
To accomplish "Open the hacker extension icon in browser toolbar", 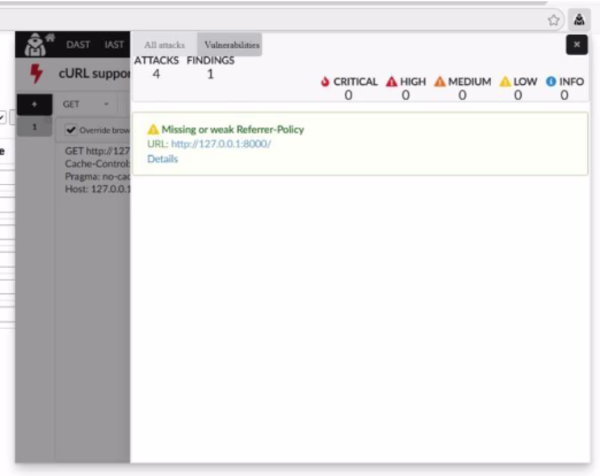I will tap(579, 20).
